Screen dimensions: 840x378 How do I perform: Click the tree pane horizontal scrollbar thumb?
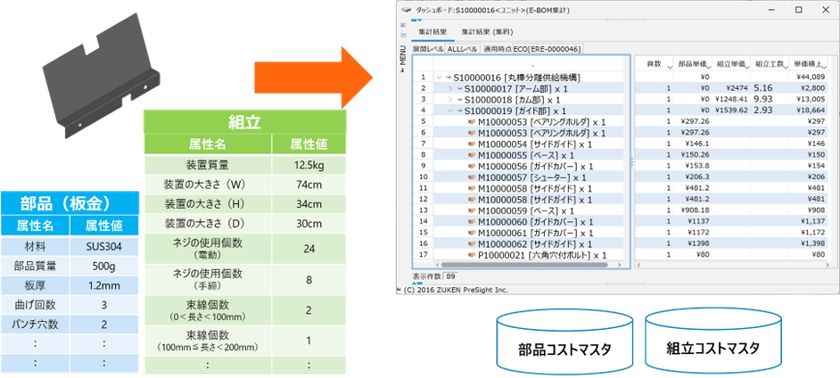click(x=524, y=264)
